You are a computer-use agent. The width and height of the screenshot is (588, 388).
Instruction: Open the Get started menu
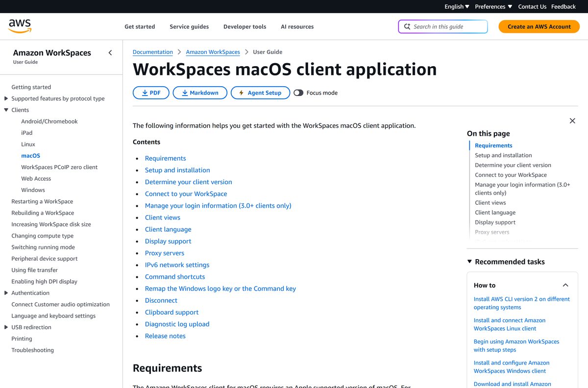(140, 26)
